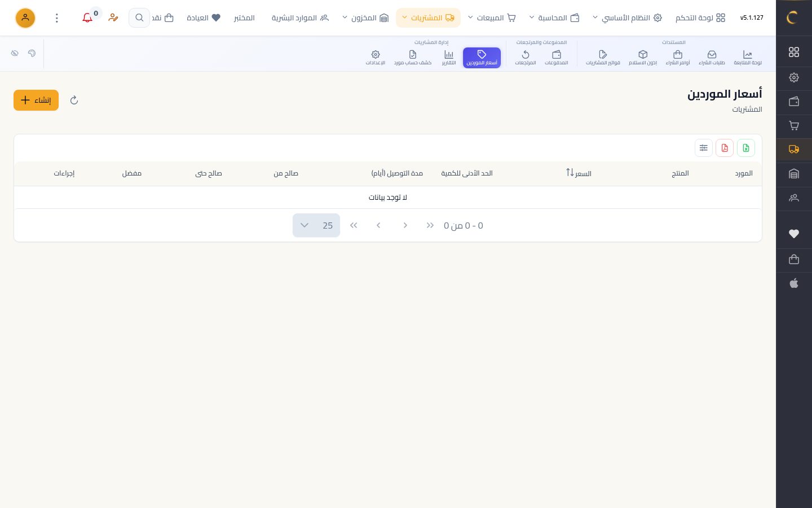Open الموارد البشرية menu item
Image resolution: width=812 pixels, height=508 pixels.
[300, 18]
